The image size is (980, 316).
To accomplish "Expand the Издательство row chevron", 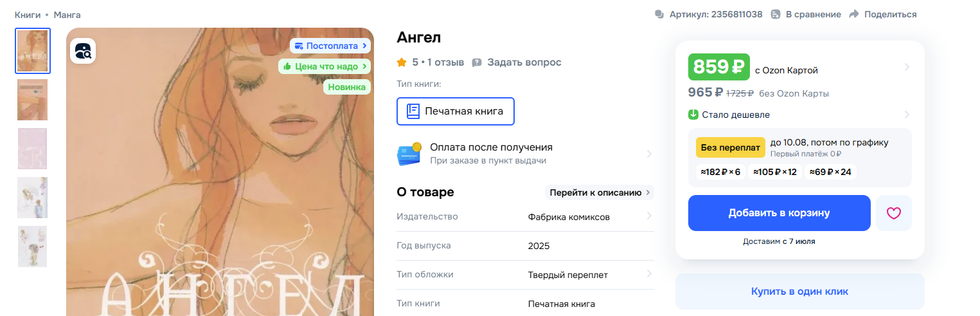I will (649, 216).
